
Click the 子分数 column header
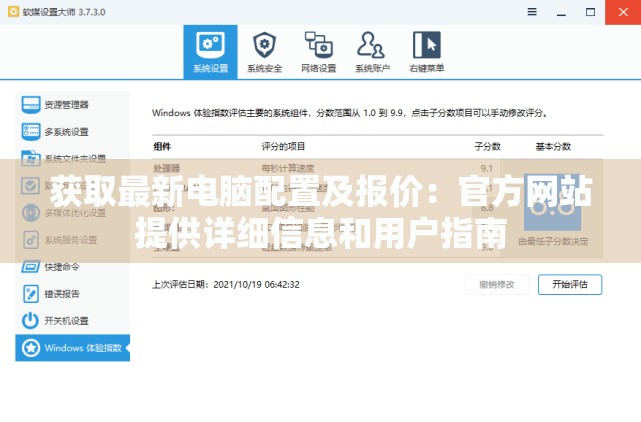click(x=487, y=146)
